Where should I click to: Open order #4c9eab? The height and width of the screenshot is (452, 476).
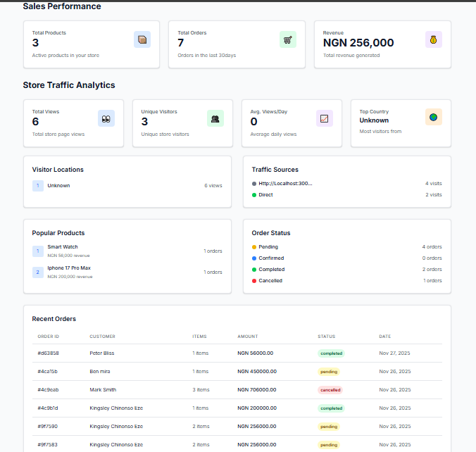click(48, 389)
